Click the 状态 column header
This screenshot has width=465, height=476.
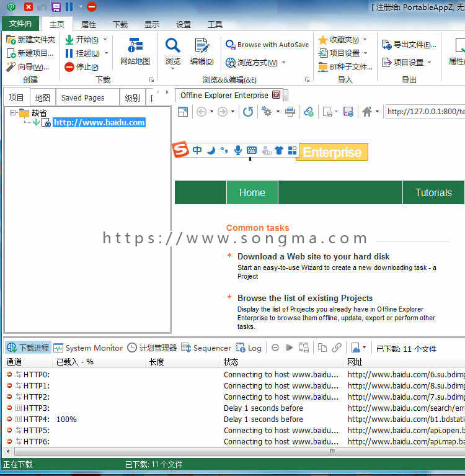(x=282, y=362)
